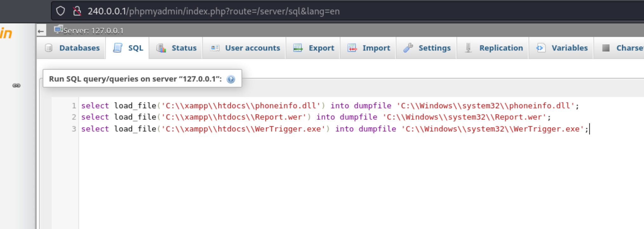This screenshot has height=229, width=644.
Task: Open SQL query help question-mark icon
Action: tap(231, 79)
